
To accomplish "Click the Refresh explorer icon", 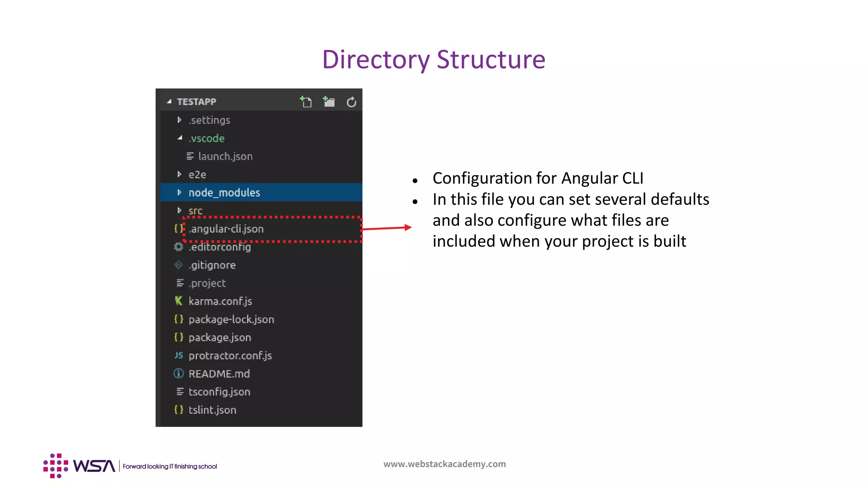I will click(351, 102).
